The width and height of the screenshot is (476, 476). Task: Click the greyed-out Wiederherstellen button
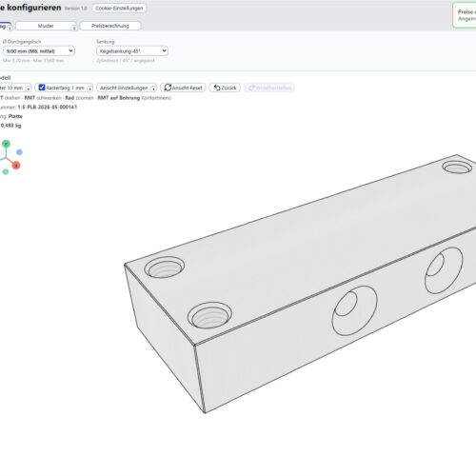pos(269,88)
